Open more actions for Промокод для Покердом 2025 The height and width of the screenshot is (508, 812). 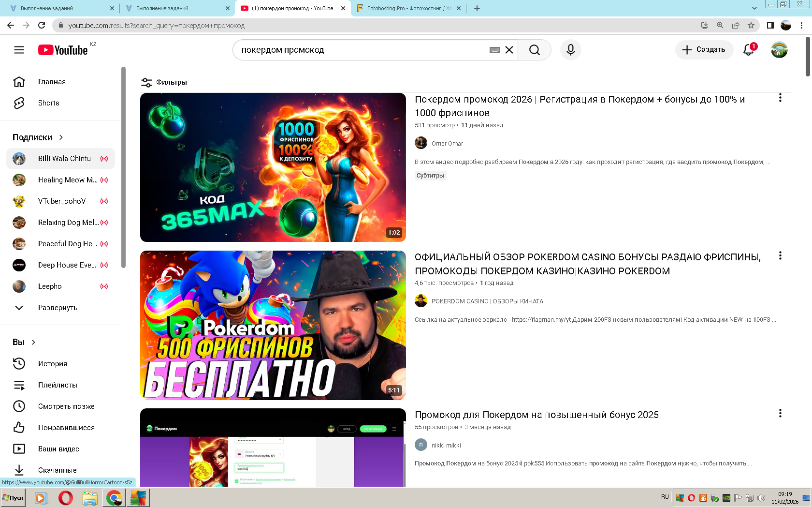click(780, 413)
